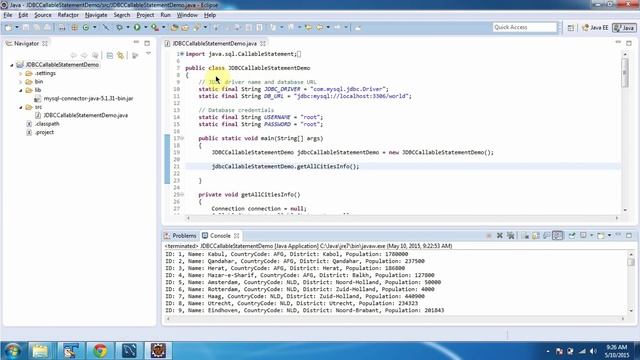The image size is (640, 360).
Task: Select JDBCCallableStatementDemo.java editor tab
Action: (x=214, y=43)
